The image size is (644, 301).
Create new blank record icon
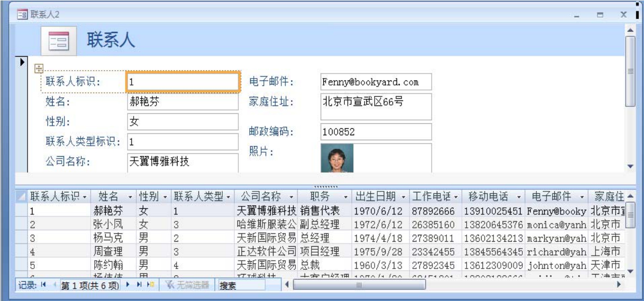[150, 285]
